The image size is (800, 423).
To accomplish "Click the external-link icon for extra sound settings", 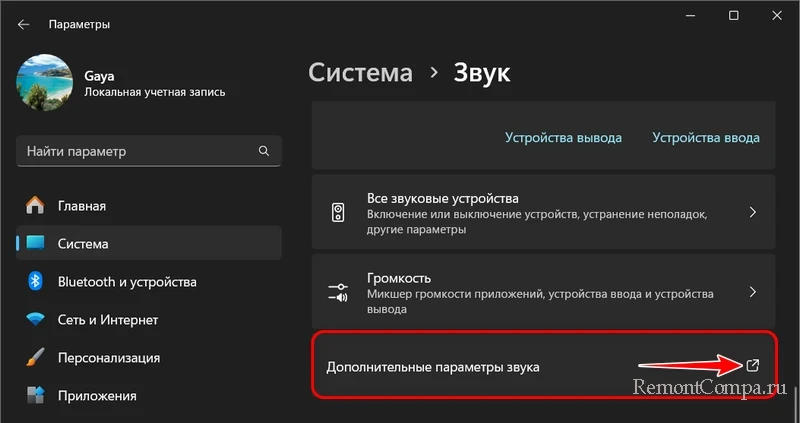I will [753, 365].
